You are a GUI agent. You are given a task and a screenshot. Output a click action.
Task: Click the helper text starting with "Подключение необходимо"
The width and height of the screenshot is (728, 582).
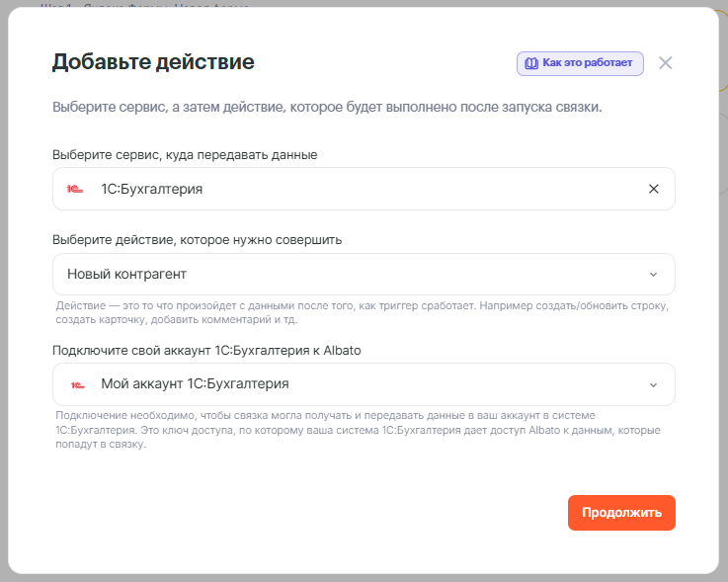[x=358, y=430]
